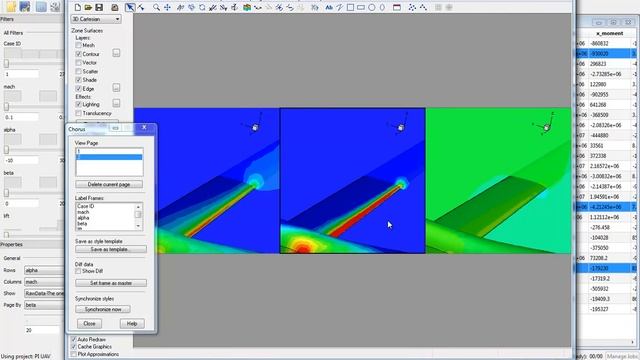Screen dimensions: 640x360
Task: Click the Synchronize now button
Action: [103, 309]
